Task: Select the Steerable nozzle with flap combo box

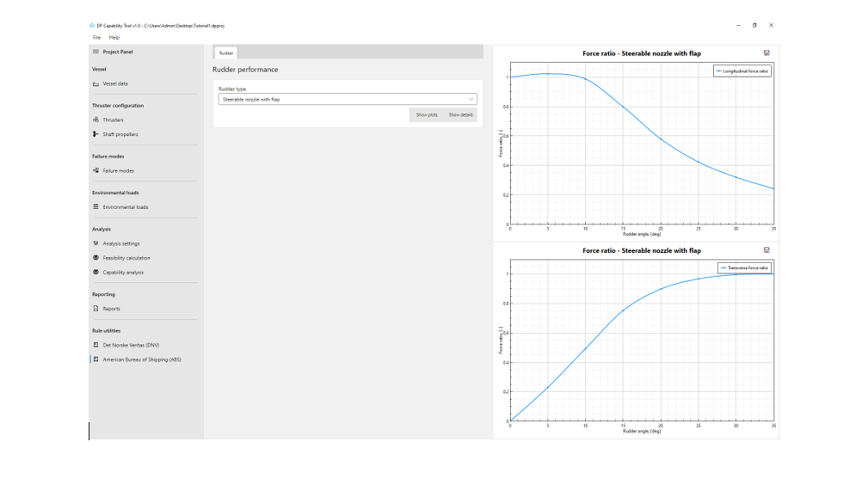Action: [348, 99]
